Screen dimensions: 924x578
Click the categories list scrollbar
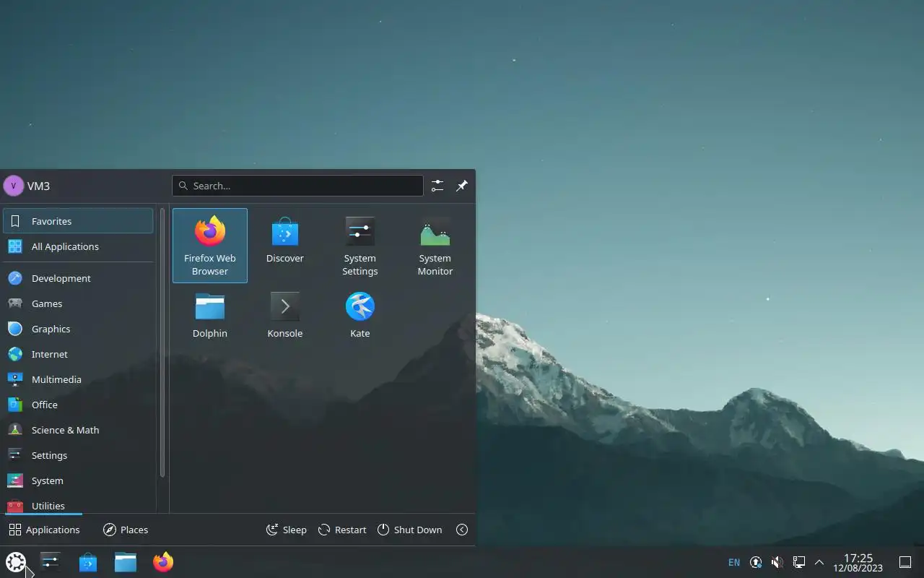(x=162, y=343)
